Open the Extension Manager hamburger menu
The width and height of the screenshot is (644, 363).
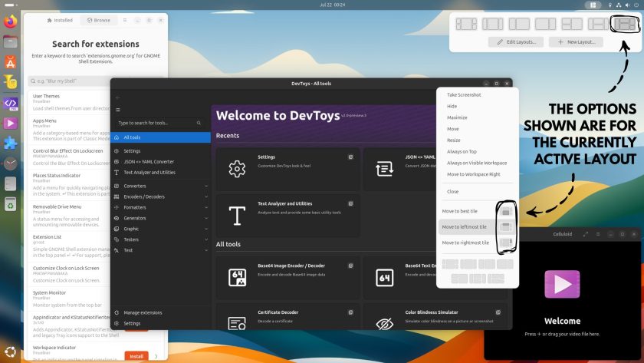click(x=125, y=20)
